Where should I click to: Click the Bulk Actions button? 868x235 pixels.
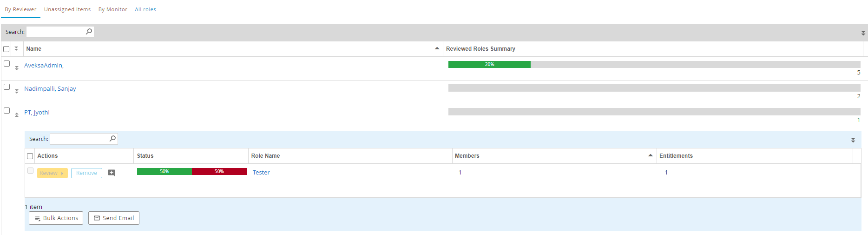point(56,218)
